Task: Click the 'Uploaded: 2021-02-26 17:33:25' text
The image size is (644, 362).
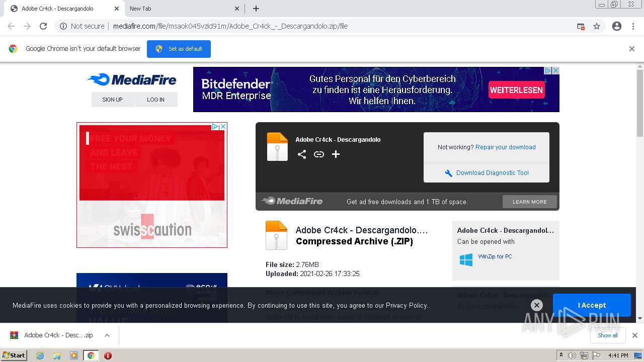Action: (312, 274)
